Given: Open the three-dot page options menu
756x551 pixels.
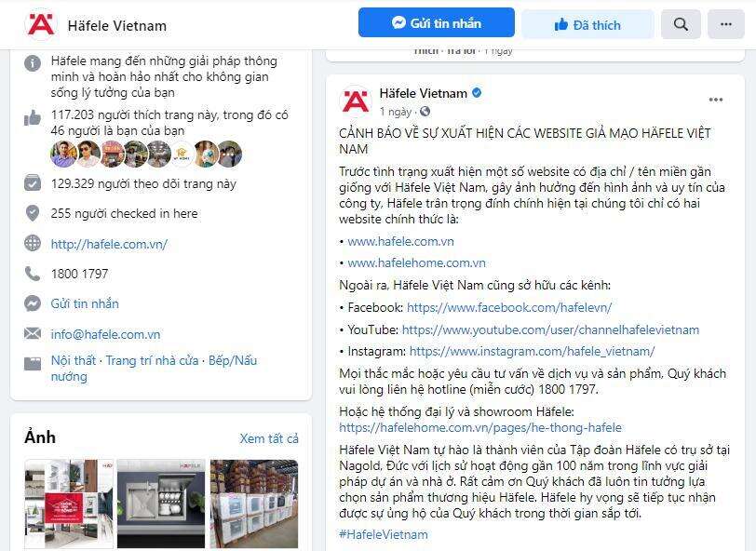Looking at the screenshot, I should (725, 24).
